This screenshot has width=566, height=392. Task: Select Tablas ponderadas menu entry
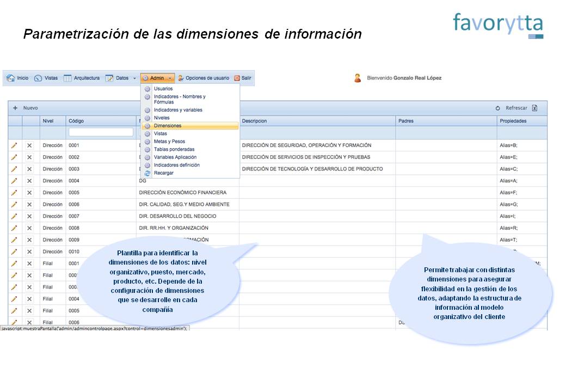click(x=174, y=149)
